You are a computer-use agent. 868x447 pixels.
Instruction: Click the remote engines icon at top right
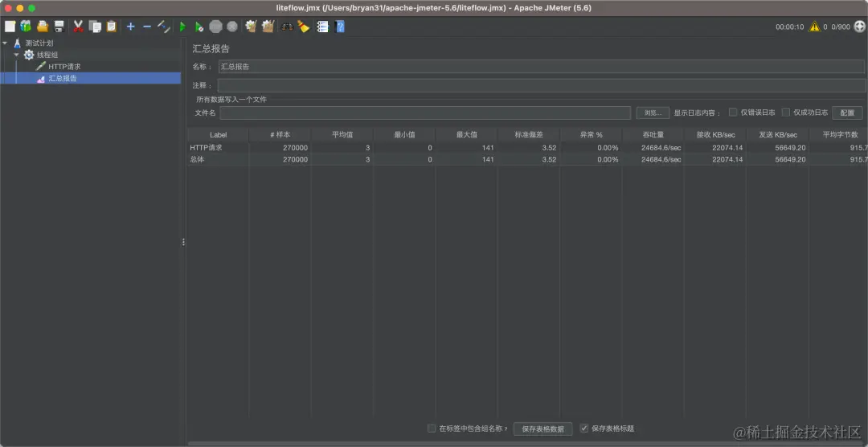858,26
